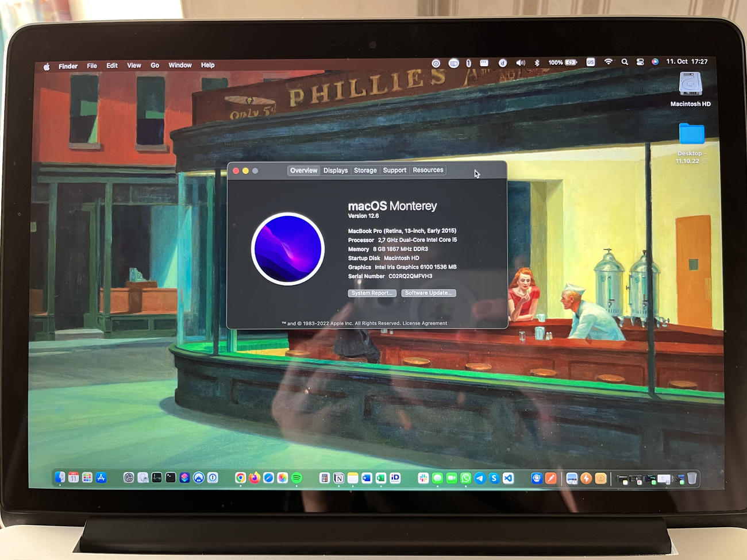
Task: Open the View menu
Action: (x=134, y=65)
